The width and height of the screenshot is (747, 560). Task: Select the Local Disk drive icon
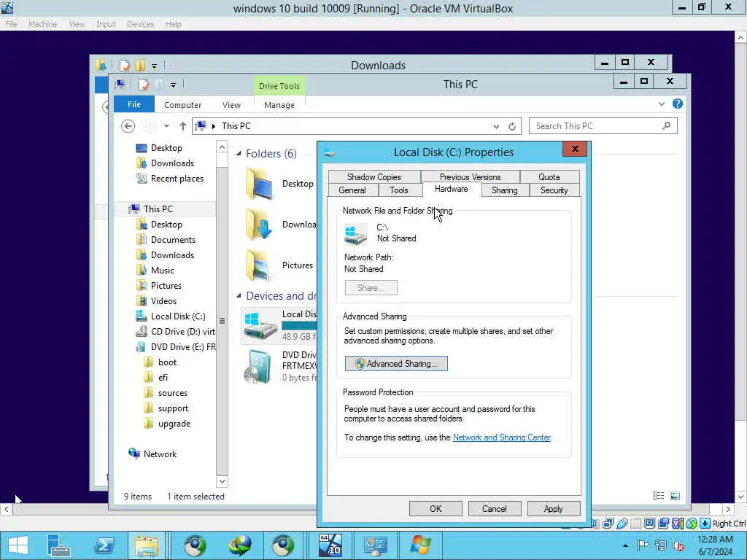(260, 326)
